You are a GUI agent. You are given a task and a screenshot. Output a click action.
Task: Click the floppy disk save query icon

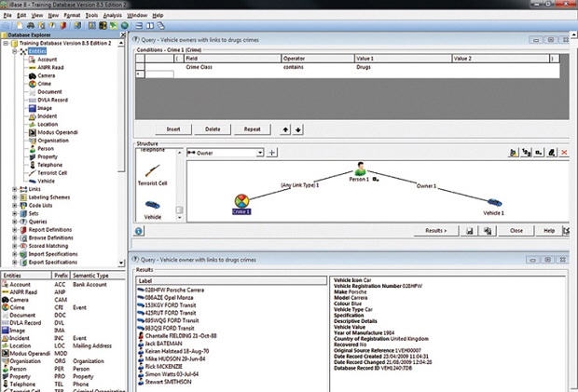click(x=469, y=231)
